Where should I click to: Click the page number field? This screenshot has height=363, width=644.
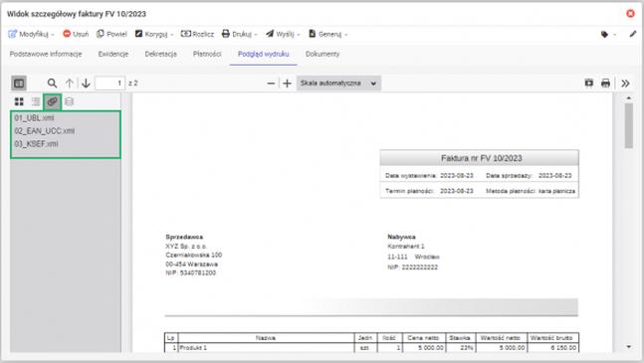coord(110,84)
